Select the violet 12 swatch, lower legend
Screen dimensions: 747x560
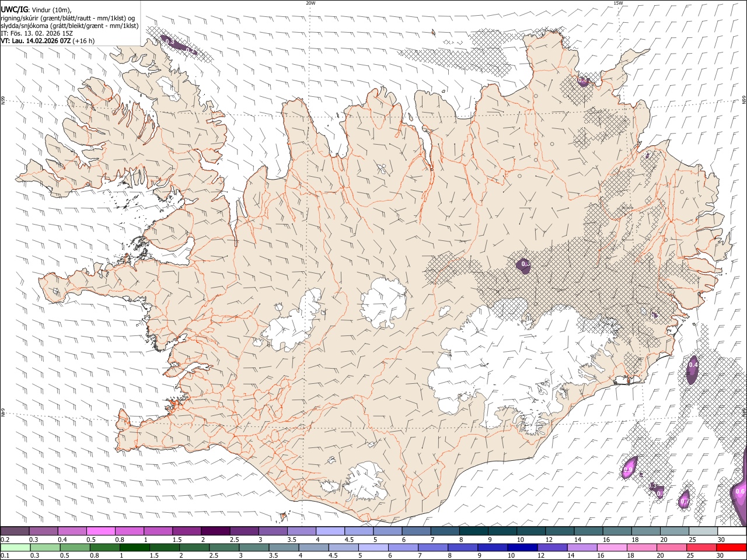(552, 547)
